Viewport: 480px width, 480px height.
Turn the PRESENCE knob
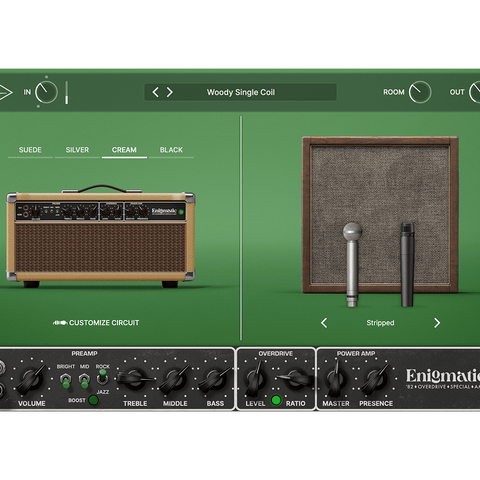tap(376, 379)
